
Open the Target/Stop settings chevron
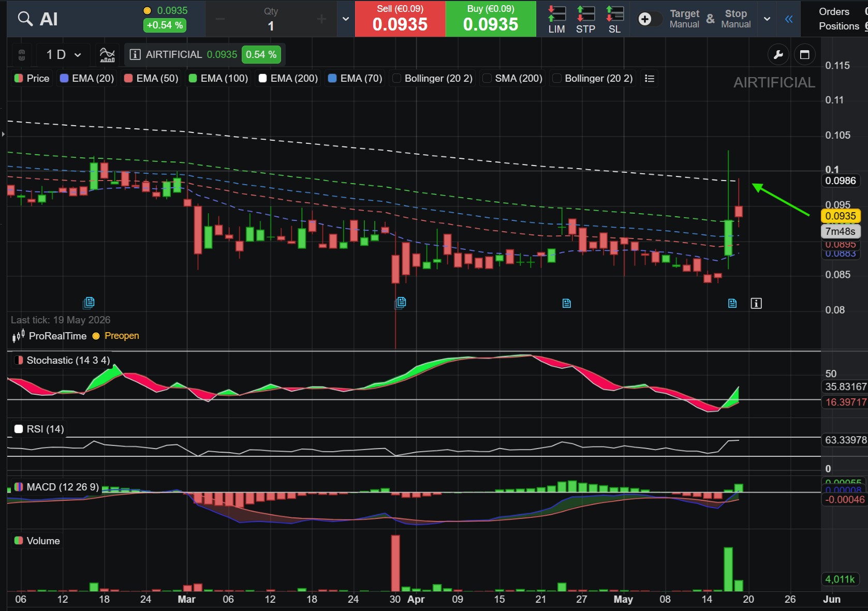tap(767, 19)
